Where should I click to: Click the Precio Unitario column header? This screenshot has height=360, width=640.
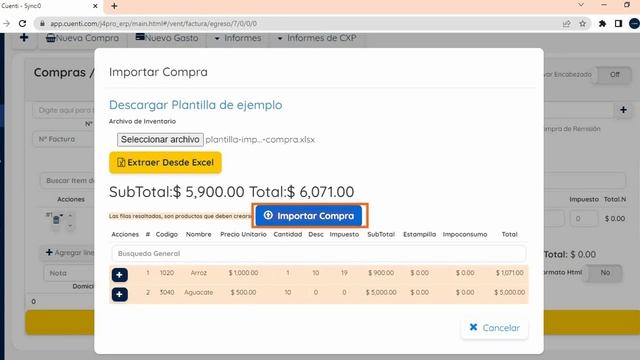[243, 234]
